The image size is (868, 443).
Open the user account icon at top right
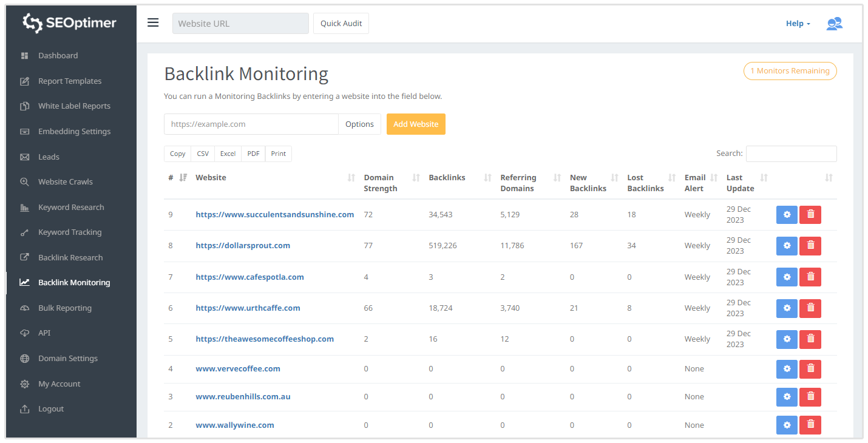(x=834, y=24)
